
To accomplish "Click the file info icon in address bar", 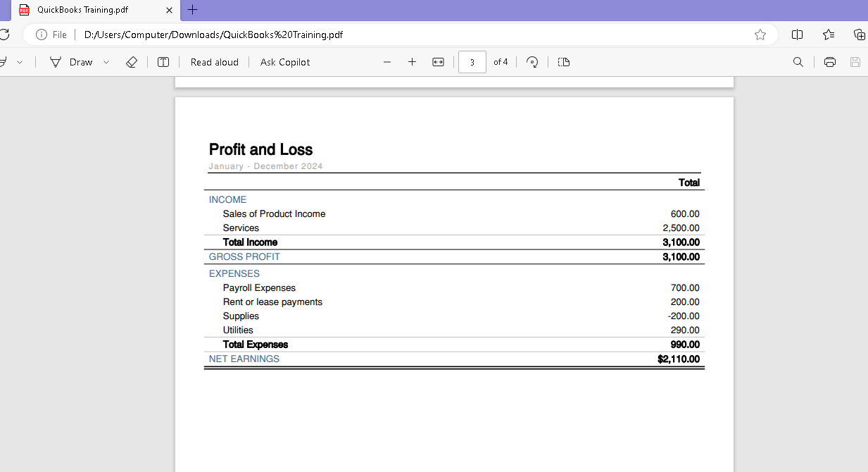I will click(x=42, y=35).
